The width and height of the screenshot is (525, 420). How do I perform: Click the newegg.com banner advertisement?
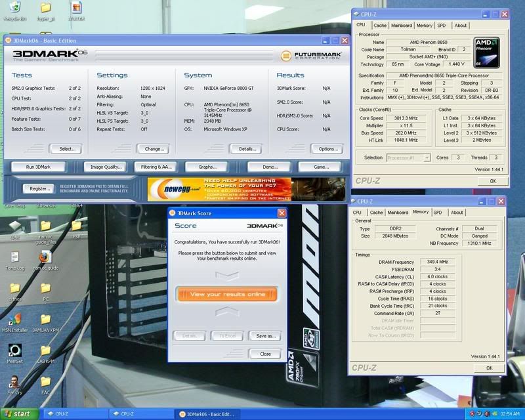tap(219, 189)
